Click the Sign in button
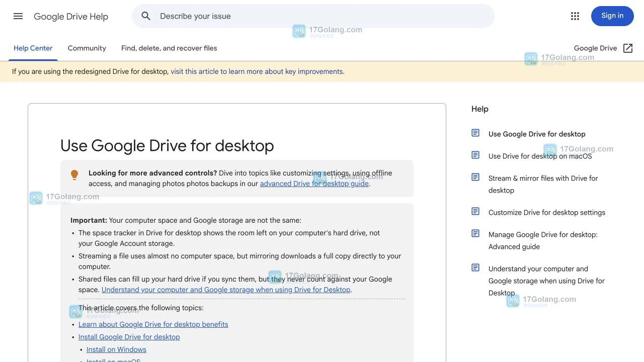 point(612,16)
